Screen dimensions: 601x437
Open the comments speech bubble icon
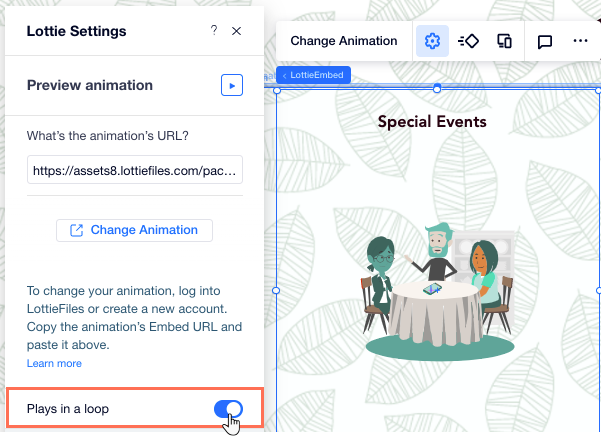point(545,41)
